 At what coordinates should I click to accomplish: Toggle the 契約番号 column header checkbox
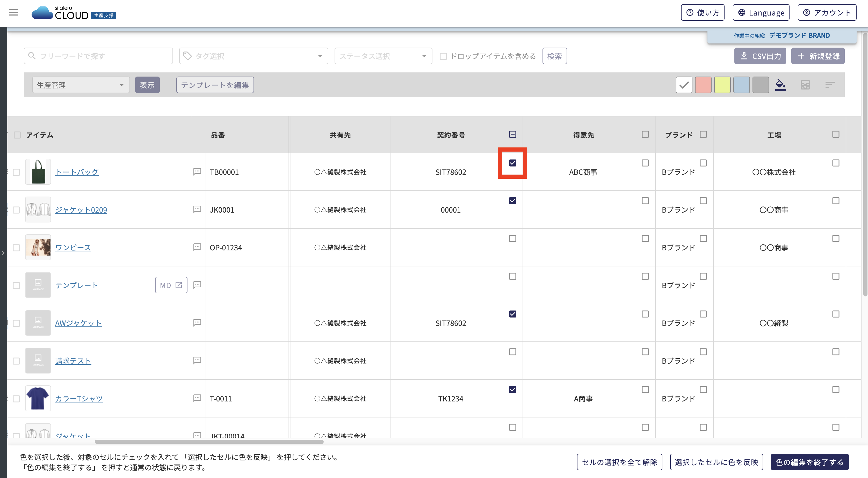point(512,134)
